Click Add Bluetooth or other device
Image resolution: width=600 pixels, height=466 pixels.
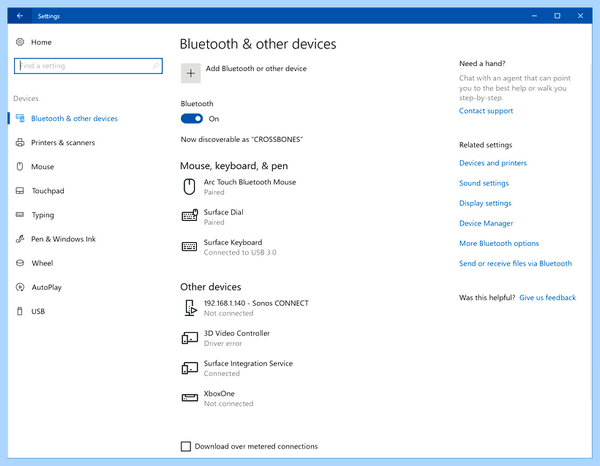256,68
